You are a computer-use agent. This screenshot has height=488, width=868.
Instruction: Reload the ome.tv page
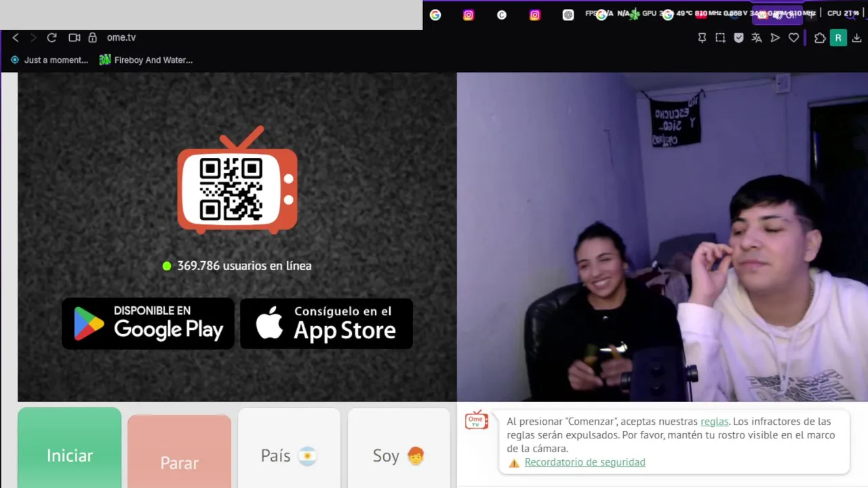pos(52,38)
